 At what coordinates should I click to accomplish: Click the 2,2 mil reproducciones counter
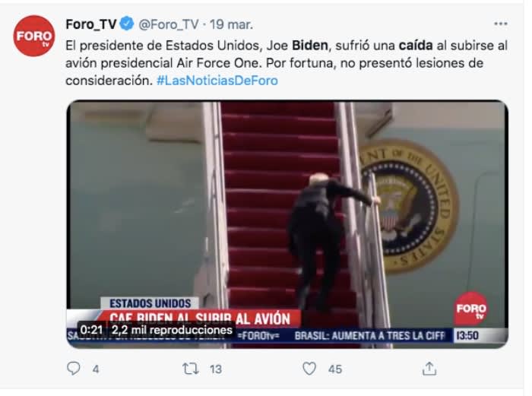[x=172, y=330]
